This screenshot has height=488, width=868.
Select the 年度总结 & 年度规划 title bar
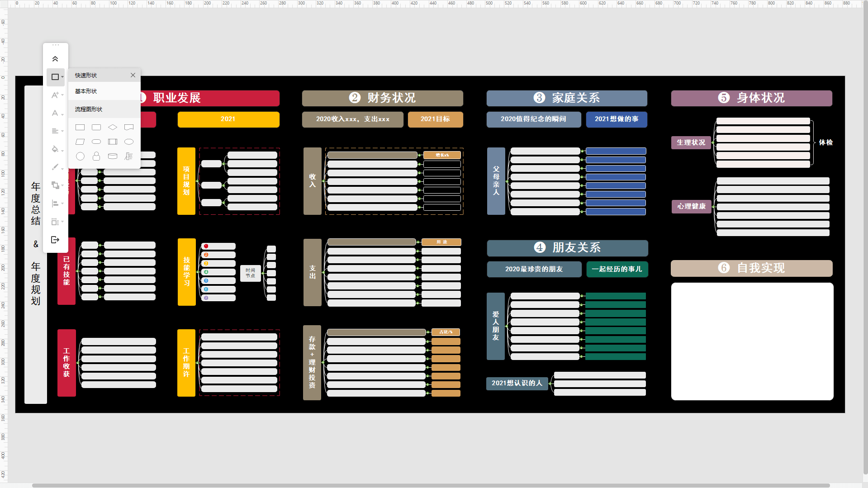36,245
